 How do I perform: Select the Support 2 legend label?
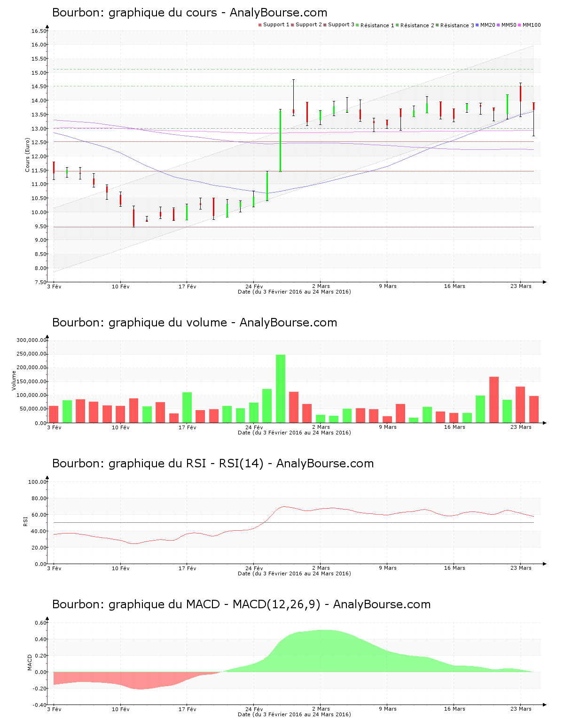tap(309, 25)
